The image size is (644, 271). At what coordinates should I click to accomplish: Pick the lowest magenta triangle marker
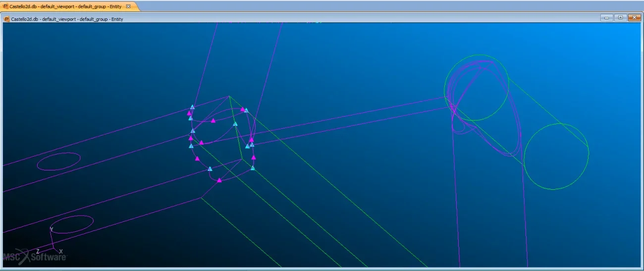coord(219,180)
